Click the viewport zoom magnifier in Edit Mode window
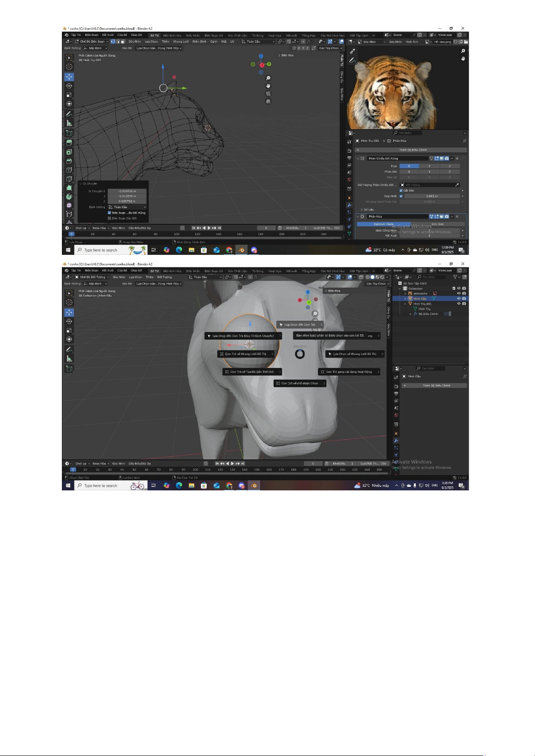Screen dimensions: 535x756 pos(268,78)
